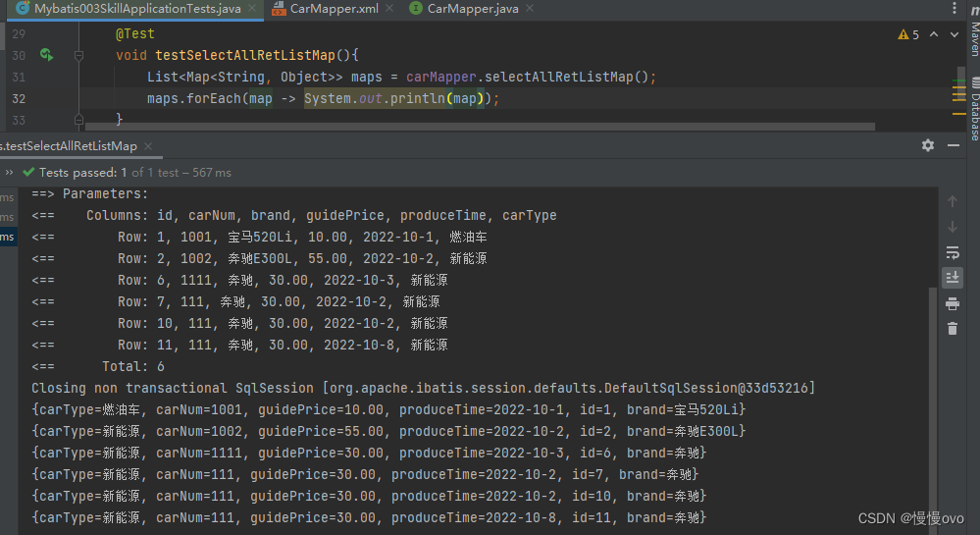
Task: Click the 5 warnings indicator
Action: pos(908,34)
